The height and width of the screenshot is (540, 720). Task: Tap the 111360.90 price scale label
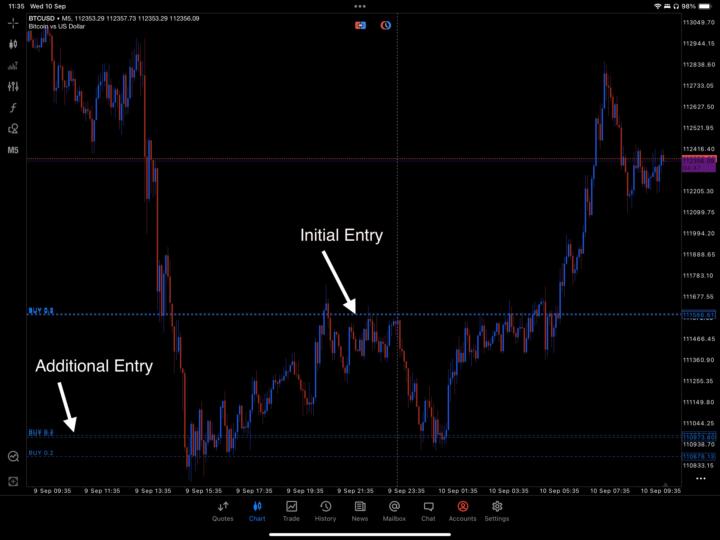[698, 360]
